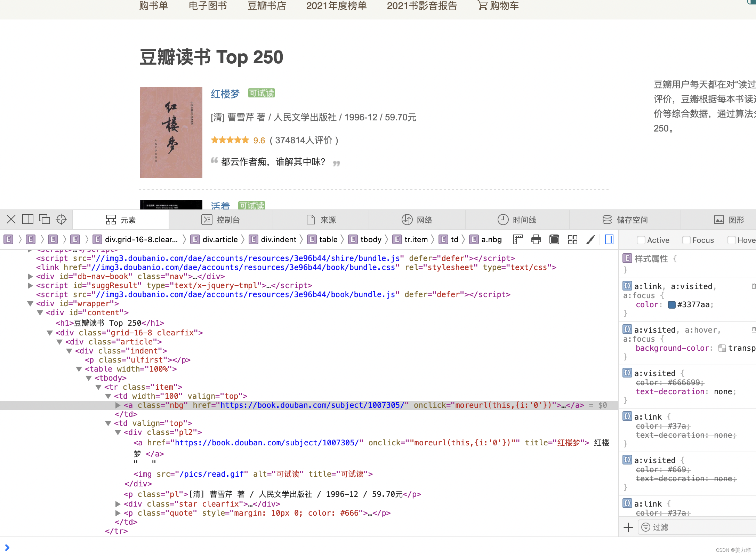Expand the div class="star clearfix" node
This screenshot has height=556, width=756.
pyautogui.click(x=118, y=504)
